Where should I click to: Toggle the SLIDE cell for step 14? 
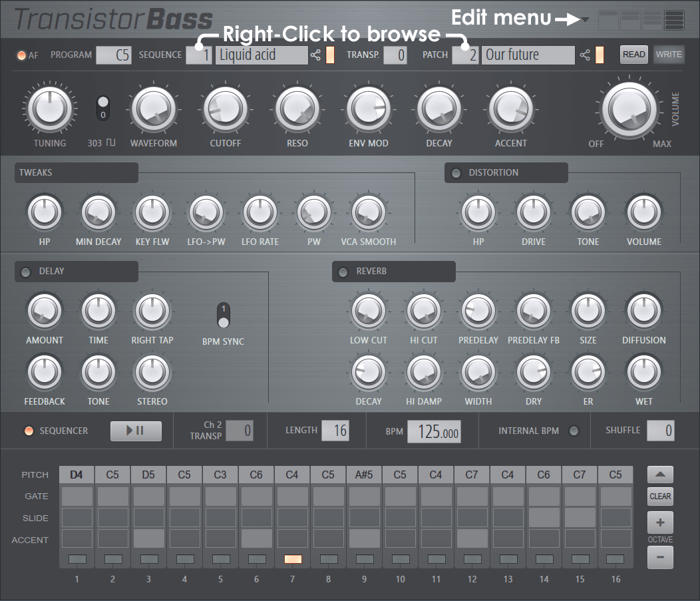[x=544, y=518]
